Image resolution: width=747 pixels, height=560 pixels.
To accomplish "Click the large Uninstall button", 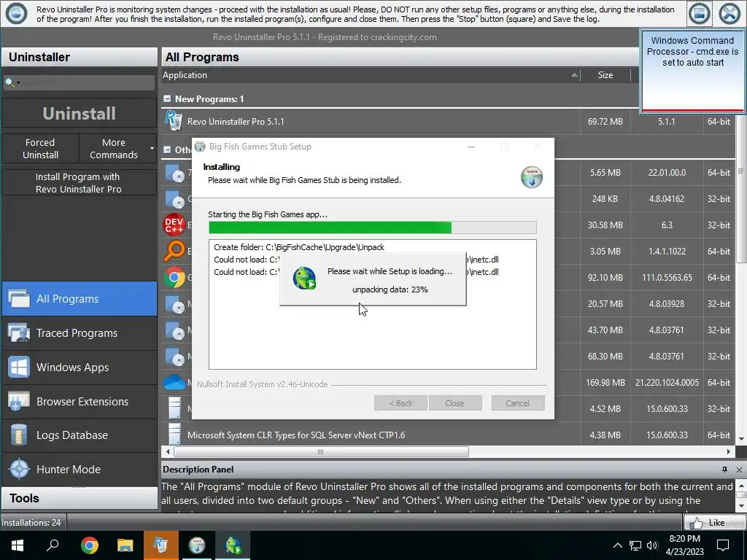I will pyautogui.click(x=79, y=113).
